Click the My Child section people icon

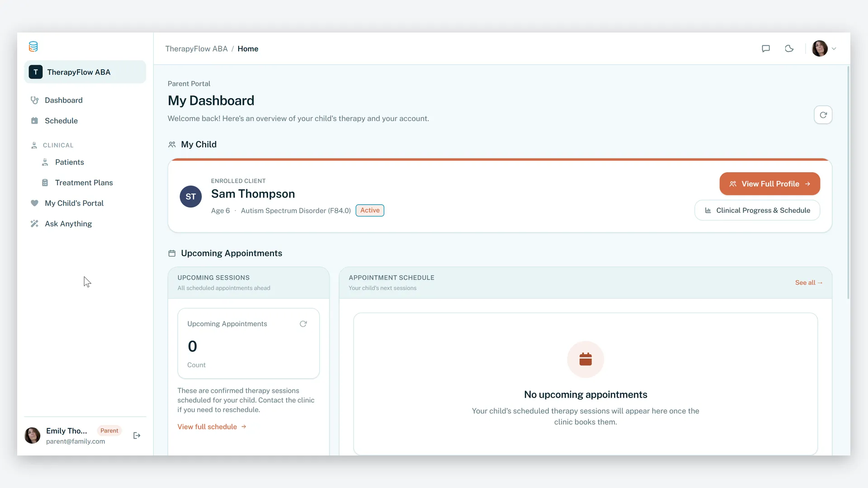(x=172, y=145)
